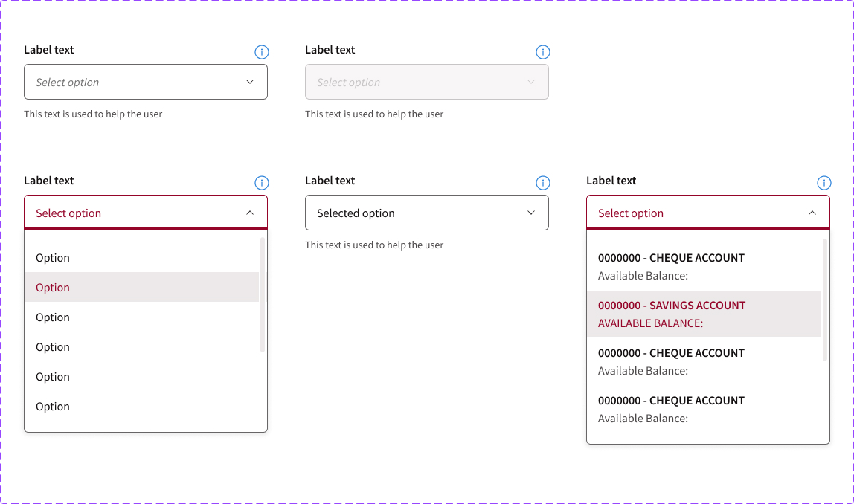Choose the first Option in the list
The image size is (854, 504).
coord(141,258)
